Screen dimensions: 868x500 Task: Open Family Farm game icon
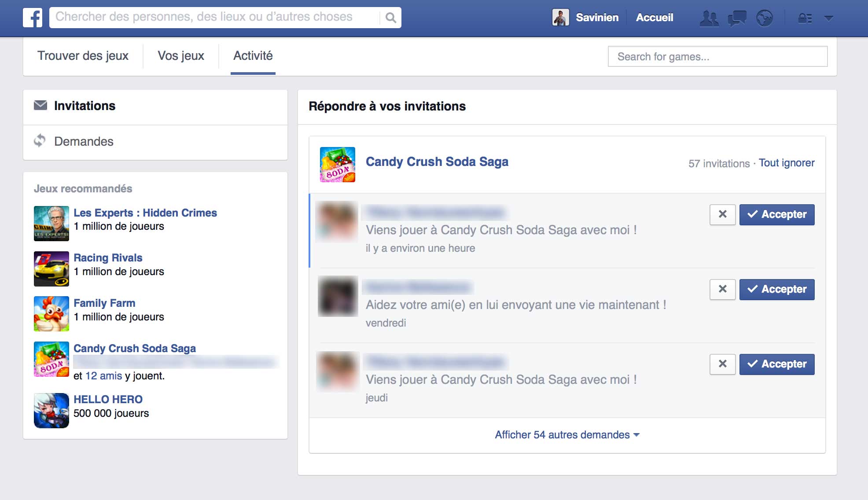[51, 314]
